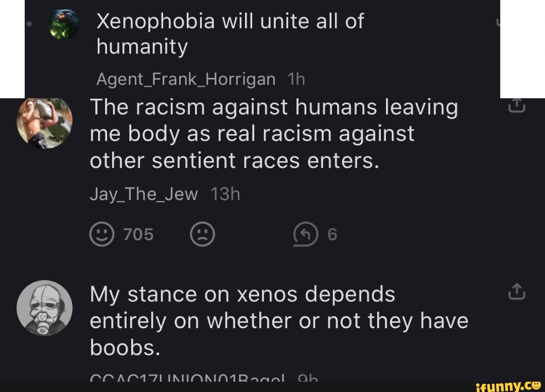Click the iFunny watermark logo
Image resolution: width=545 pixels, height=392 pixels.
click(x=507, y=385)
